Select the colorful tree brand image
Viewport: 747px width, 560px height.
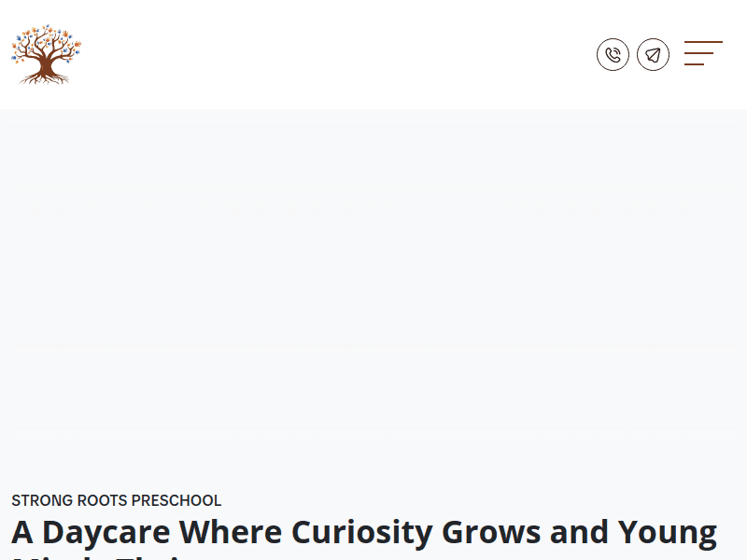pyautogui.click(x=47, y=54)
